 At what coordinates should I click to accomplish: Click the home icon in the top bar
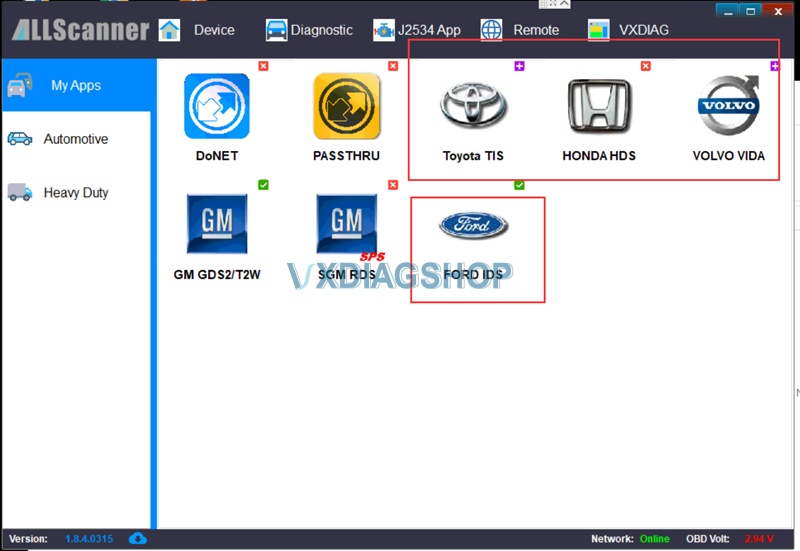(169, 30)
